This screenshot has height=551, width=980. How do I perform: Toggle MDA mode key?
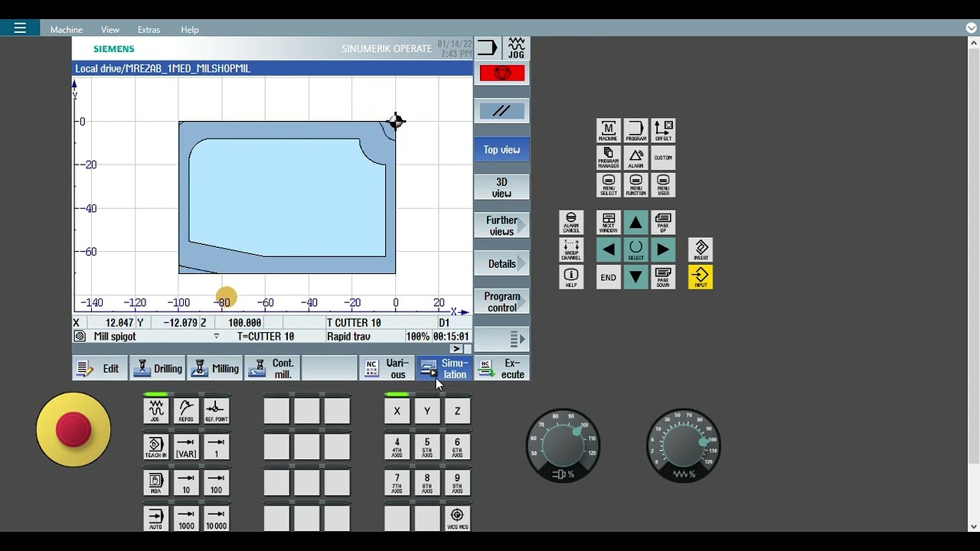155,483
